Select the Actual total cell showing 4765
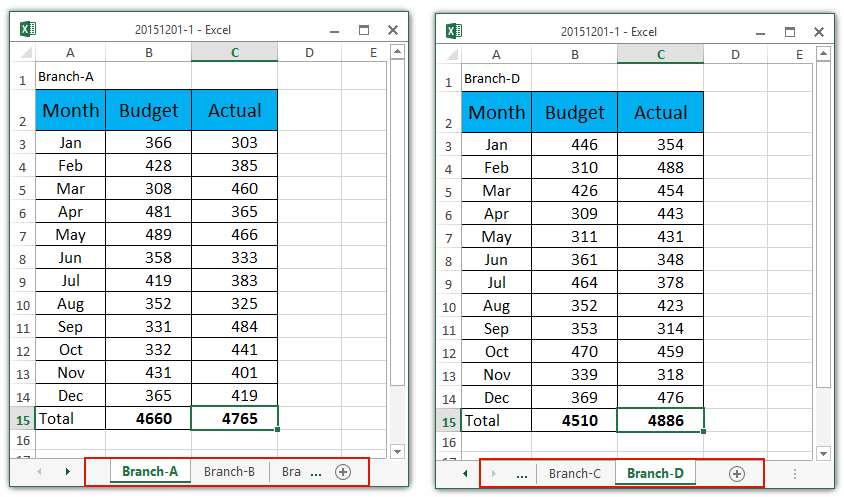844x497 pixels. 234,419
